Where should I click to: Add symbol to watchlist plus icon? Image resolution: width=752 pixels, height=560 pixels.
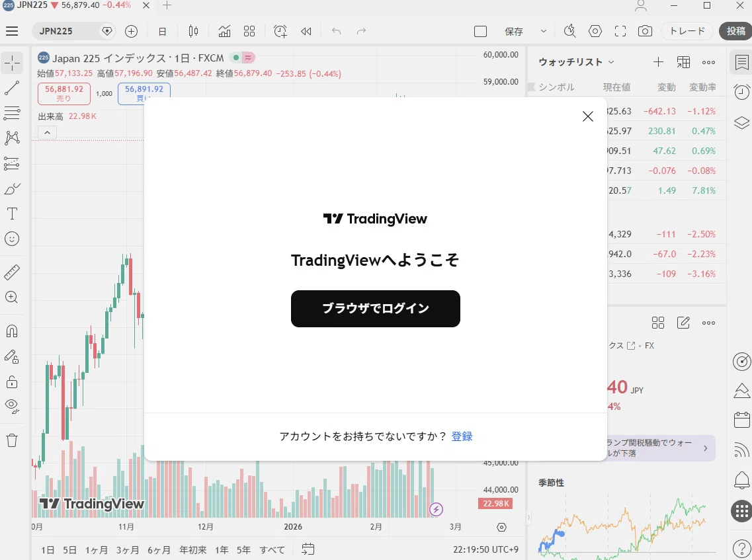point(659,62)
